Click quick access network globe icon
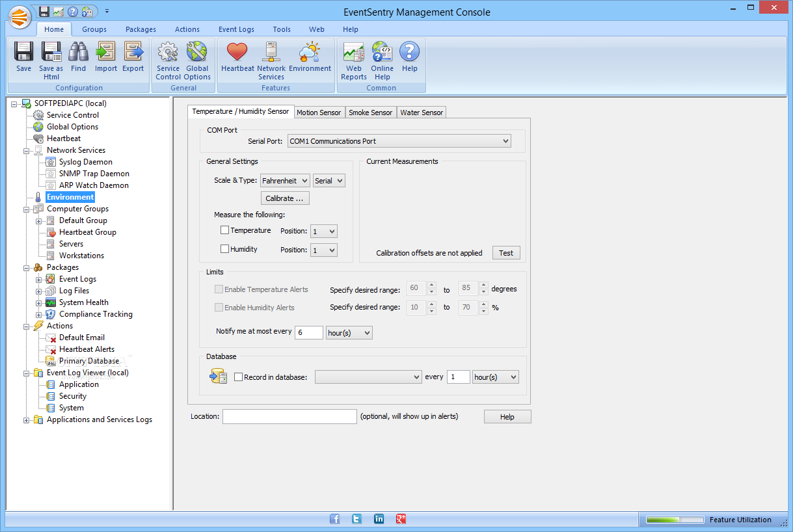 point(87,11)
